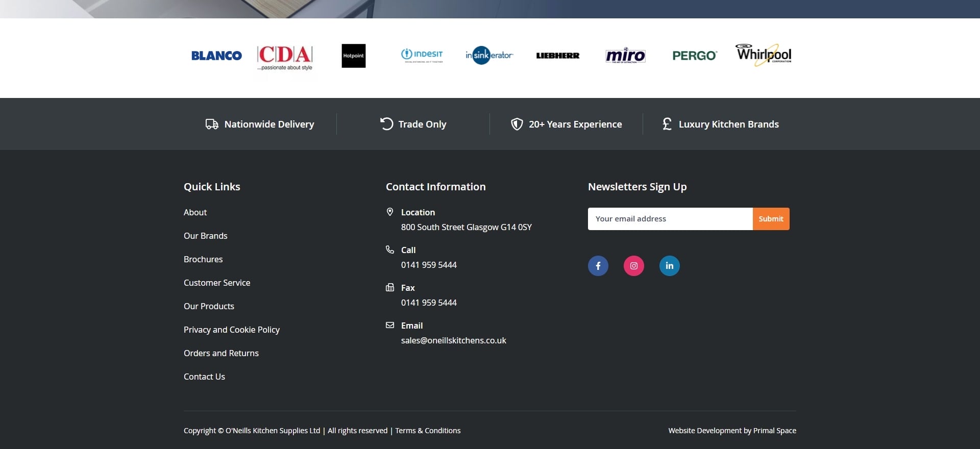Follow the Website Development by Primal Space link
The image size is (980, 449).
[732, 431]
